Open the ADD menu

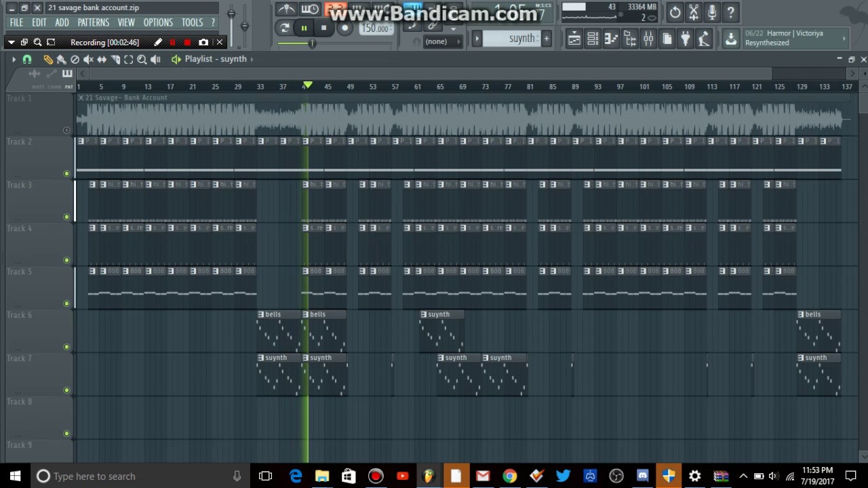62,22
